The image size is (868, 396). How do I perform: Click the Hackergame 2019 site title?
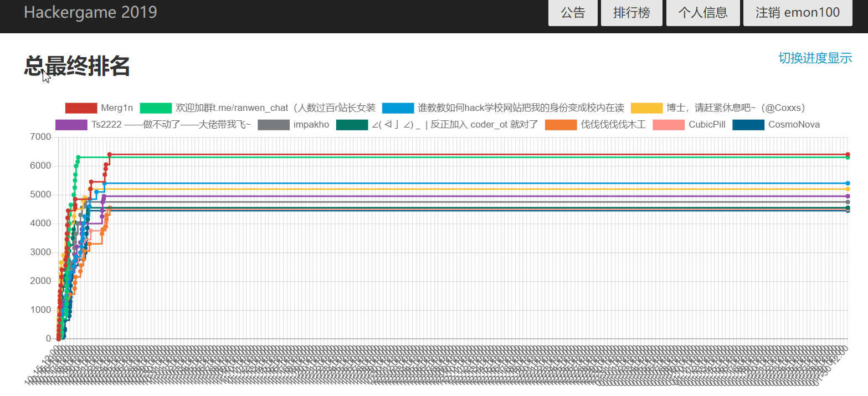pos(90,12)
